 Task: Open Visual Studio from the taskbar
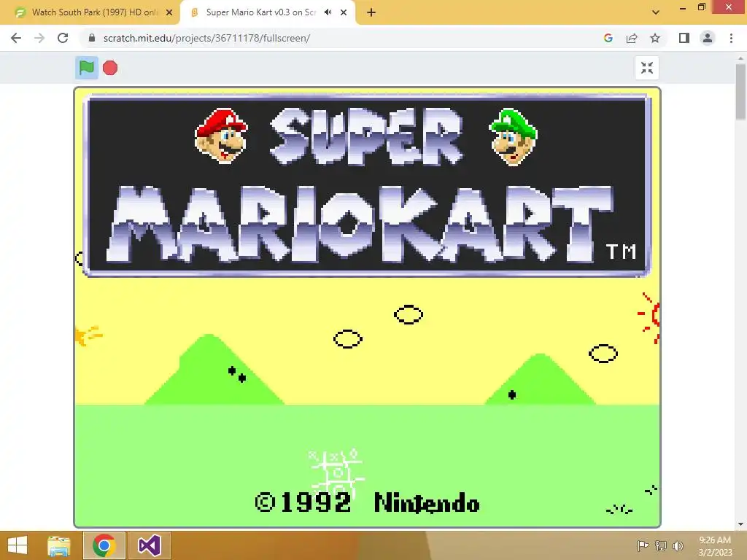[x=149, y=545]
